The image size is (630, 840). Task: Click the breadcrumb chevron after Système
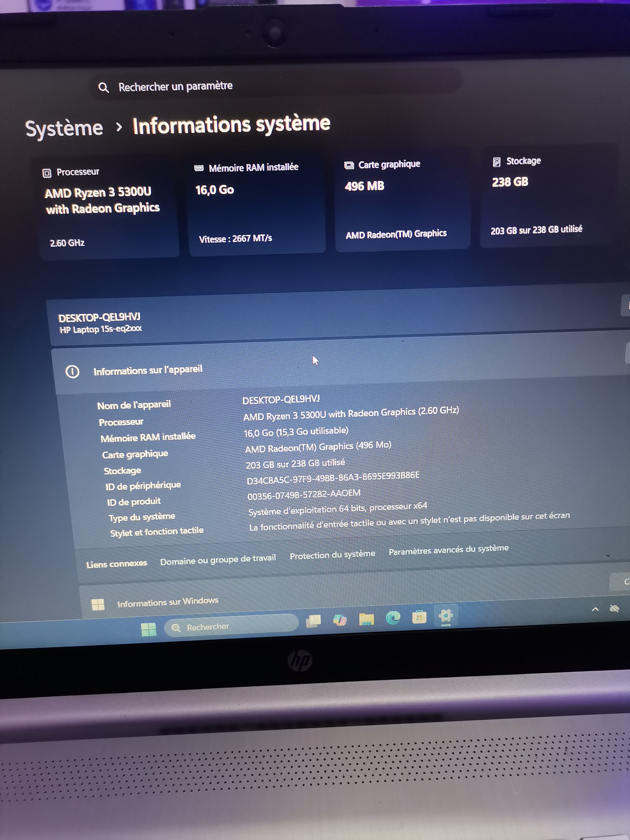click(119, 127)
